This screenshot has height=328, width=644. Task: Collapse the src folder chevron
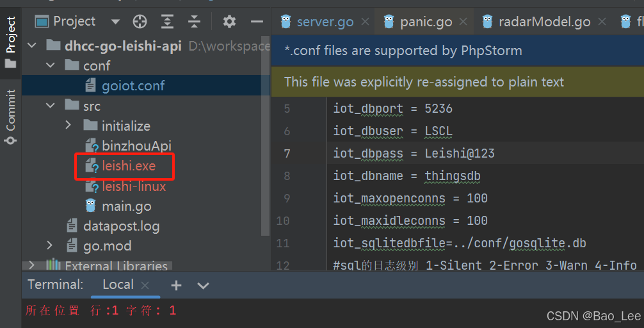(51, 106)
